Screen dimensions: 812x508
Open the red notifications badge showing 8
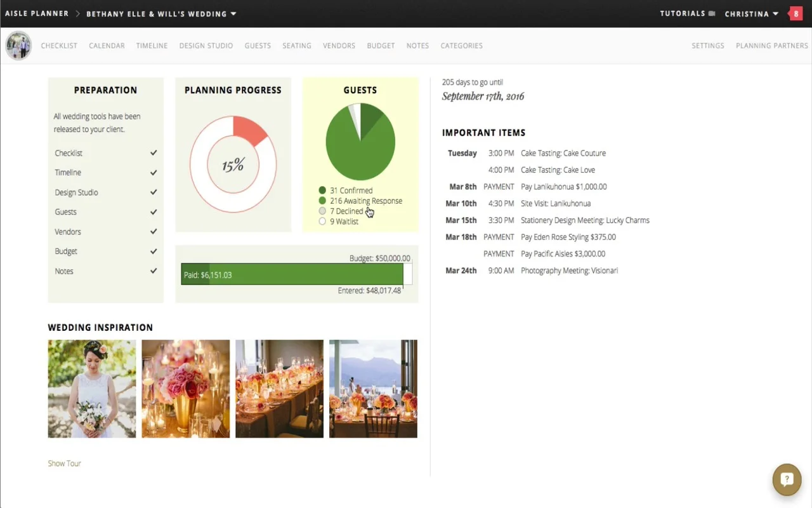[x=796, y=13]
